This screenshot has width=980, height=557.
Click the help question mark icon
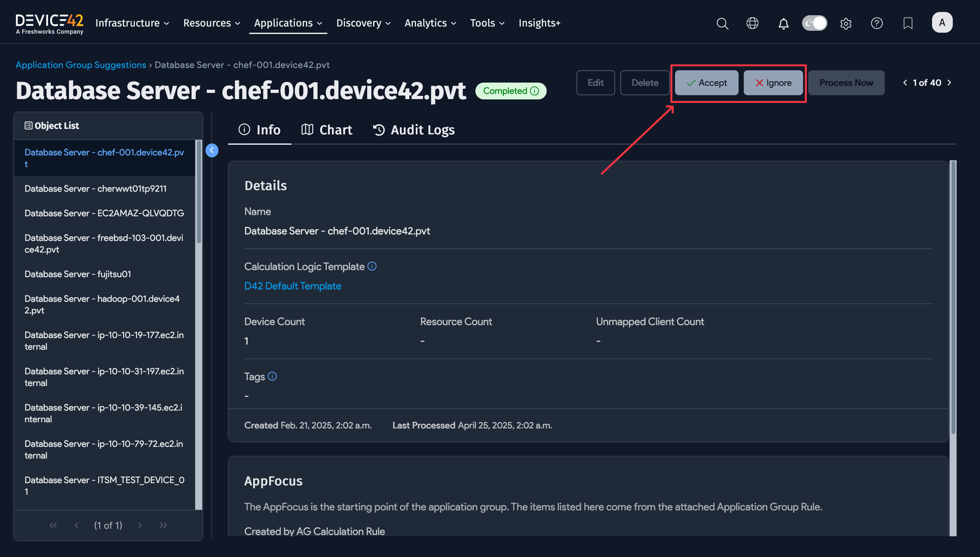(x=877, y=23)
